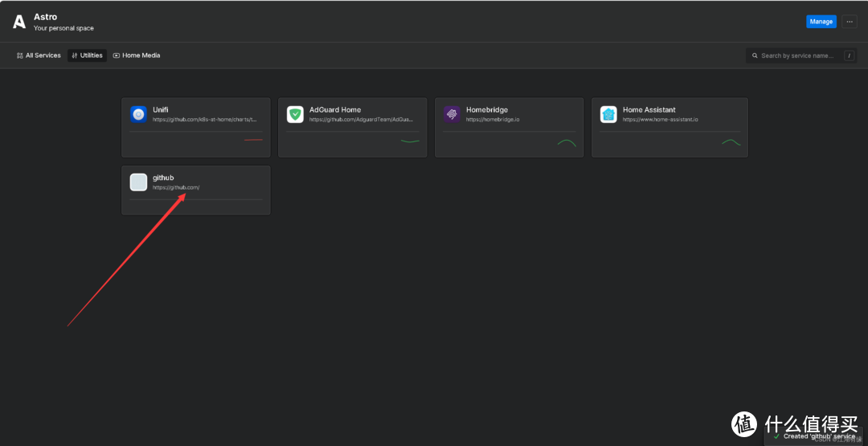868x446 pixels.
Task: Open the homebridge.io URL text
Action: click(x=493, y=119)
